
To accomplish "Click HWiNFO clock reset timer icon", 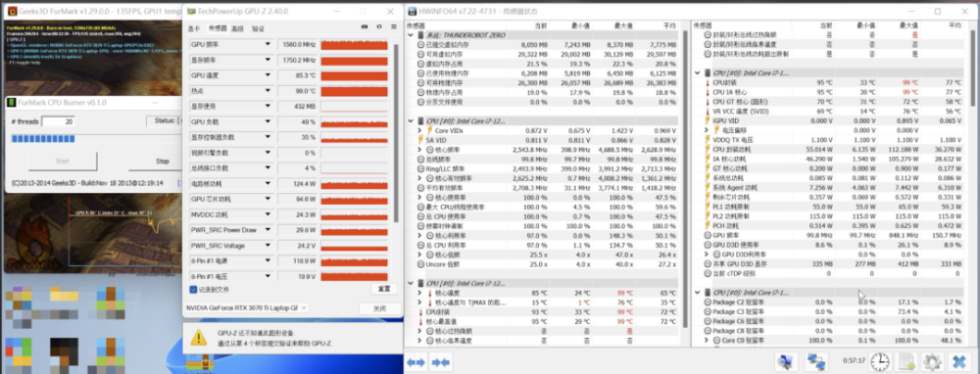I will [x=880, y=361].
